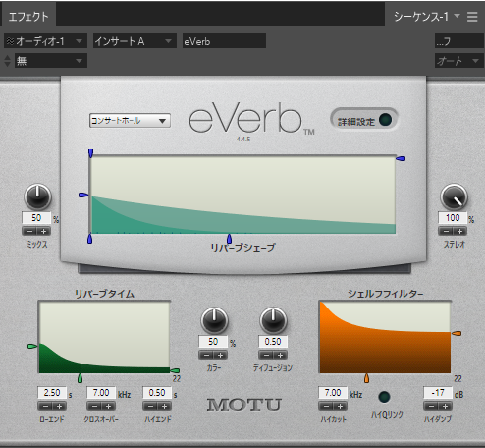The width and height of the screenshot is (485, 448).
Task: Click blue handle at top-left of reverb shape
Action: (x=91, y=153)
